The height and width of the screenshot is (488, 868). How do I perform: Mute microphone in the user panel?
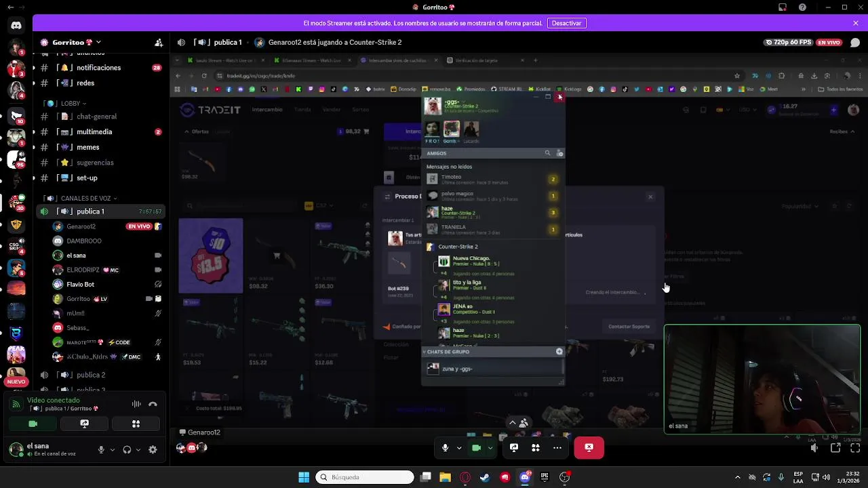pyautogui.click(x=101, y=449)
